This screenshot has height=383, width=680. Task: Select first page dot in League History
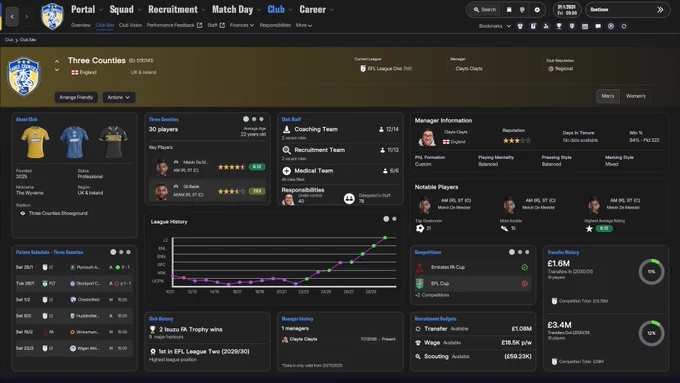pyautogui.click(x=386, y=219)
